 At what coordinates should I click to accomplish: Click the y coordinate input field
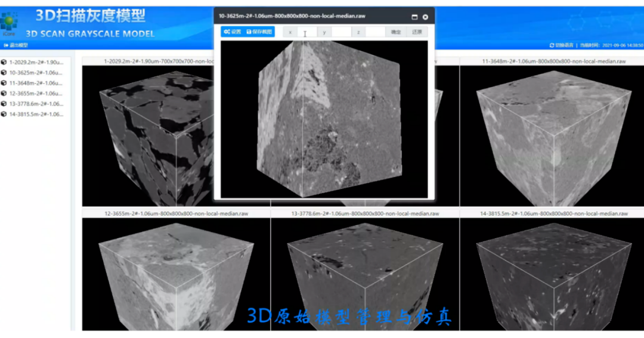point(341,32)
